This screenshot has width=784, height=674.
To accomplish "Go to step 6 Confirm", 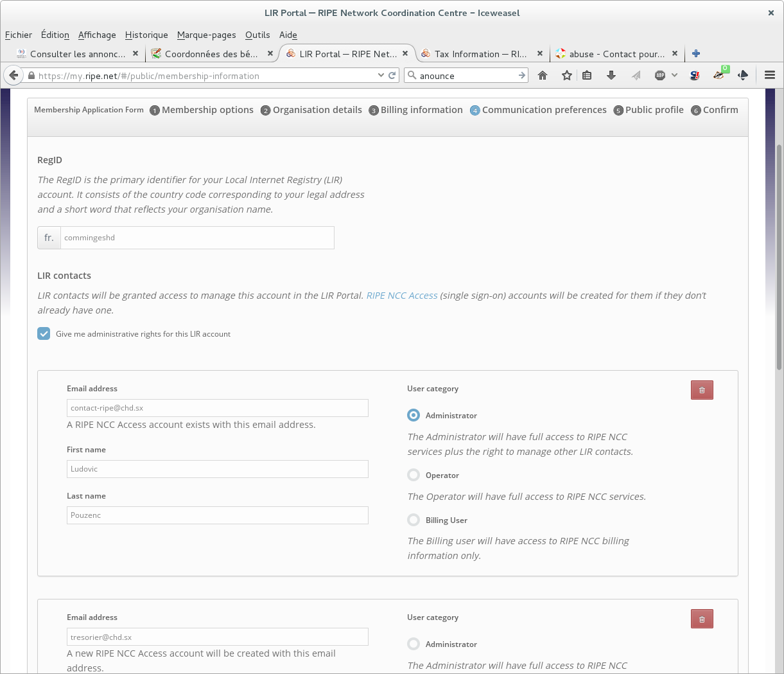I will point(715,110).
